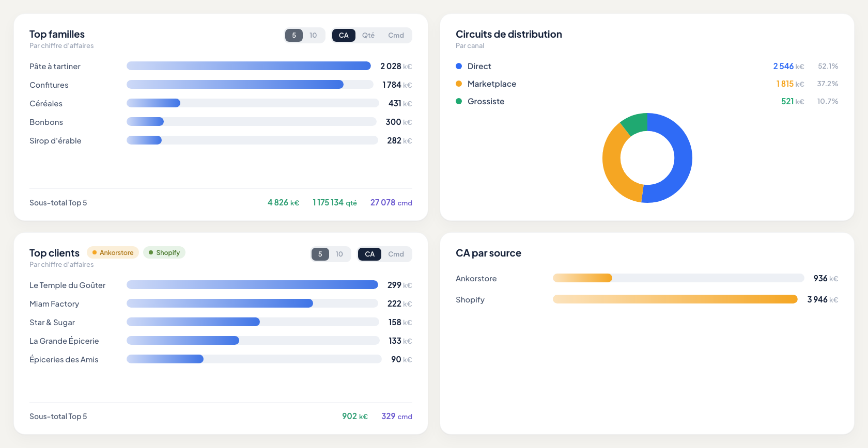Click the Sirop d'érable bar
Image resolution: width=868 pixels, height=448 pixels.
144,140
